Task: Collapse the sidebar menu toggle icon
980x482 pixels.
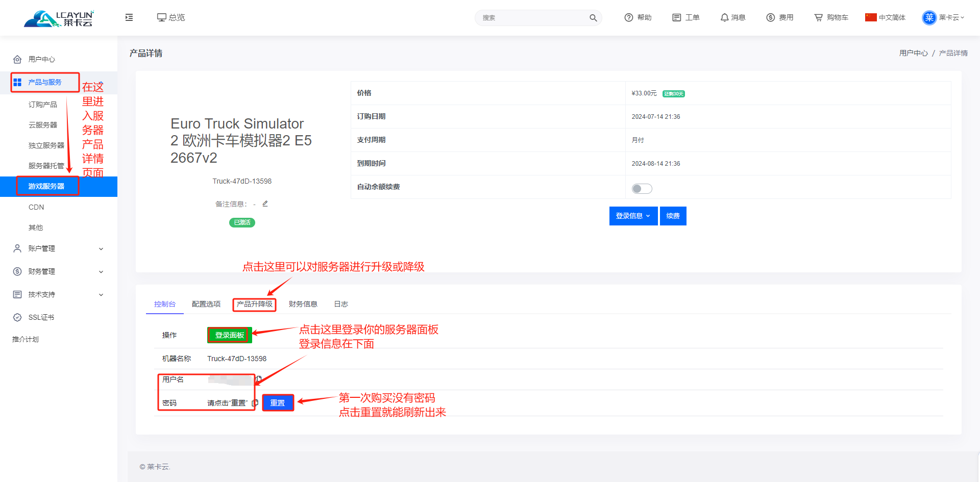Action: click(x=129, y=17)
